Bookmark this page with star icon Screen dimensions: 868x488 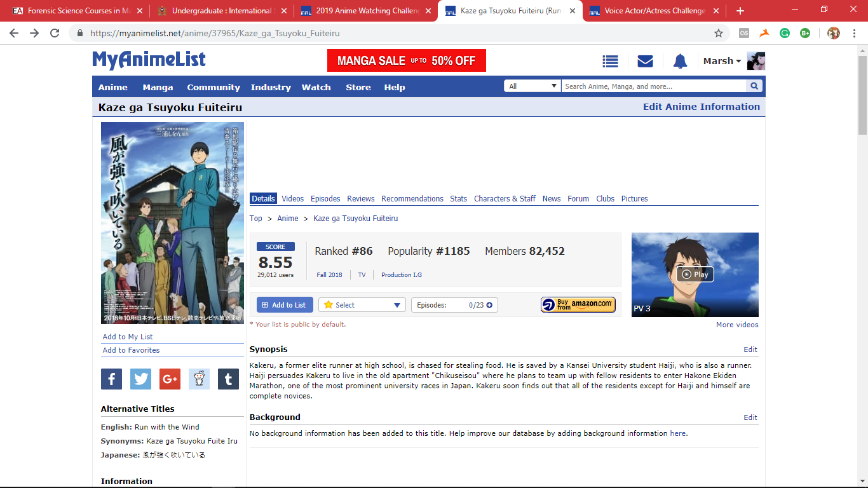[719, 33]
